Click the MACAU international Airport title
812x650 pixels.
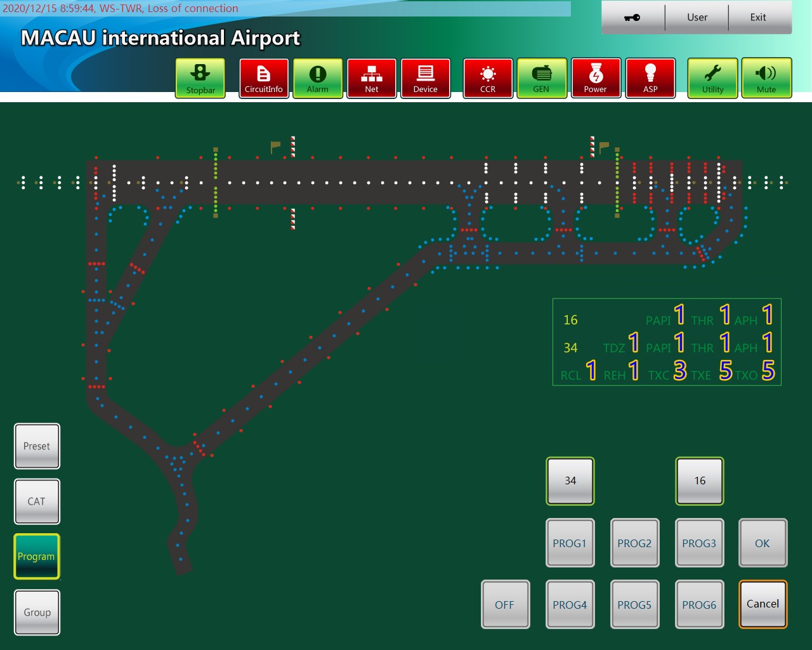click(160, 38)
